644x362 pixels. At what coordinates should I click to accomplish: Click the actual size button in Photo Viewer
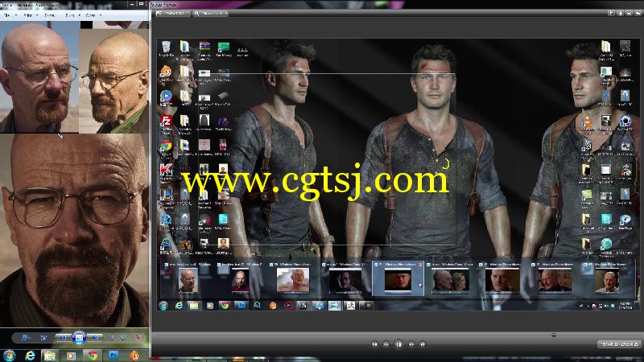[44, 337]
